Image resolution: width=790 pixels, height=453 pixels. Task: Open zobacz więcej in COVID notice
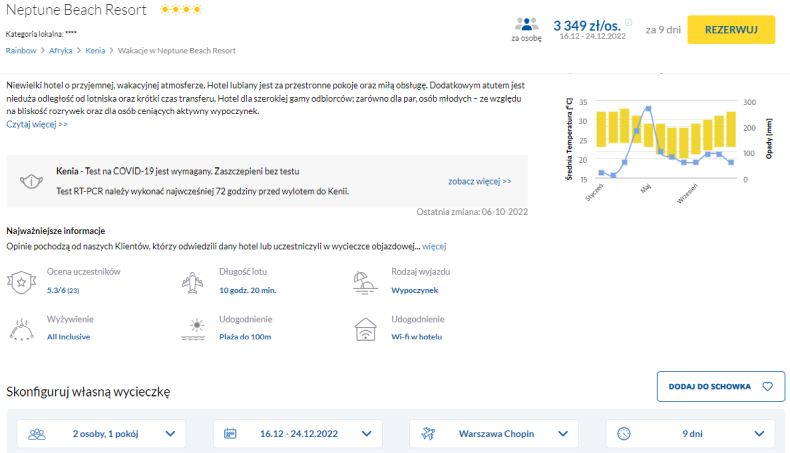[479, 182]
